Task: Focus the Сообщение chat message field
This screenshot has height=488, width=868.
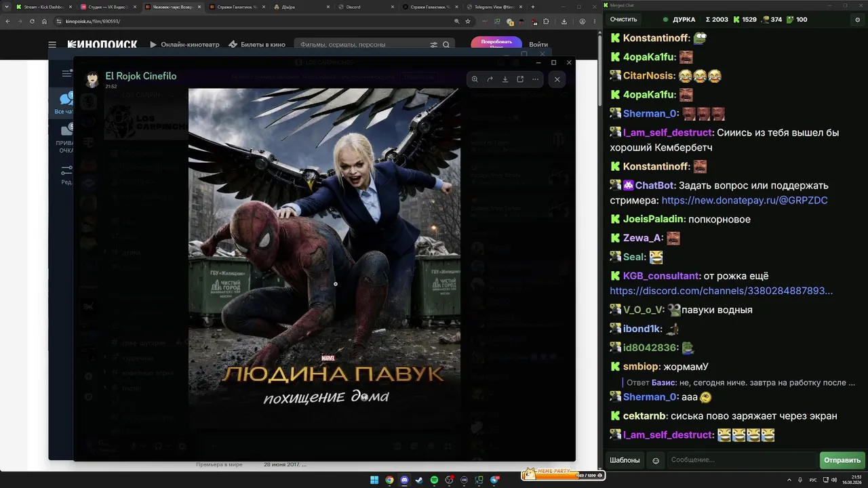Action: (742, 460)
